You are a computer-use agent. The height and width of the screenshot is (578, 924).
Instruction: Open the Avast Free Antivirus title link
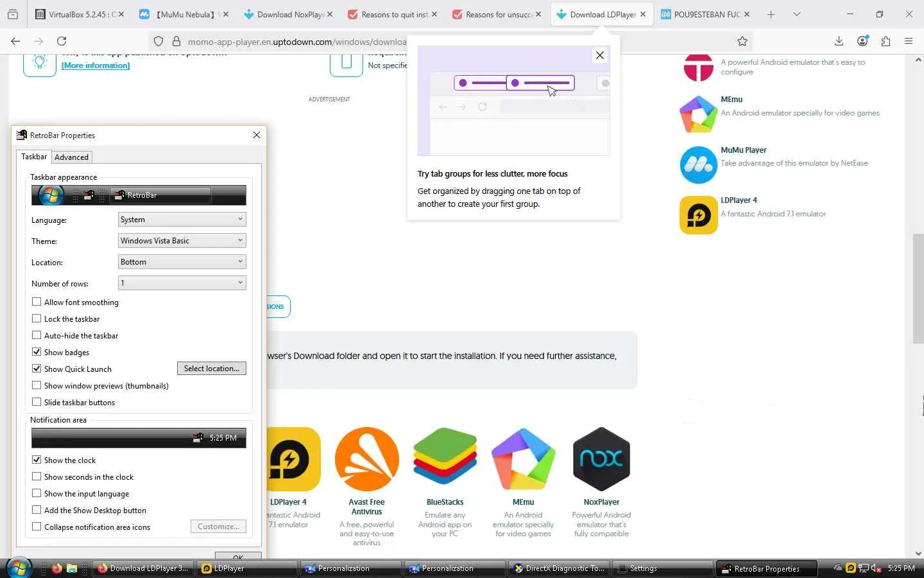pos(366,507)
